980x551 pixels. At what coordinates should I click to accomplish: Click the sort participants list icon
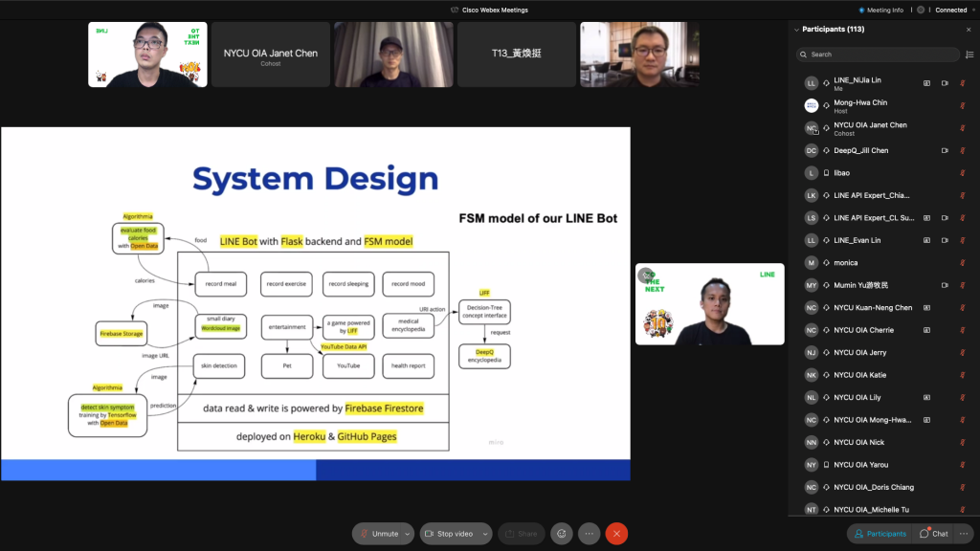click(969, 55)
